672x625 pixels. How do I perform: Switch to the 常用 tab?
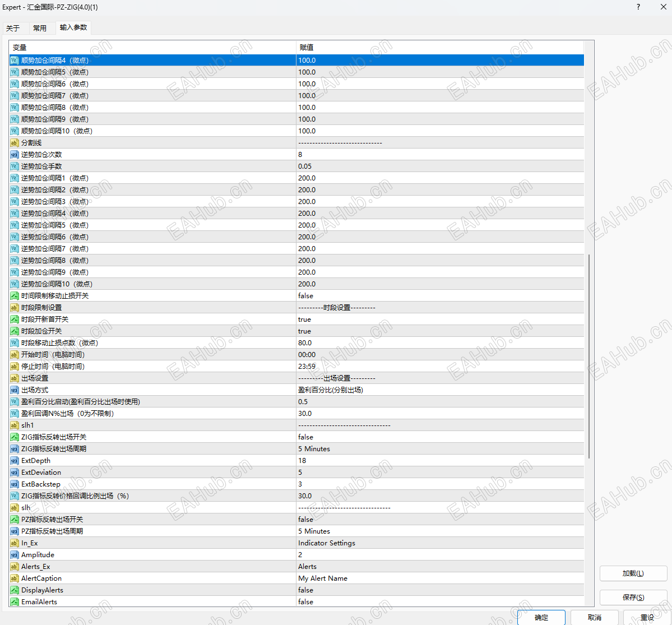(40, 28)
